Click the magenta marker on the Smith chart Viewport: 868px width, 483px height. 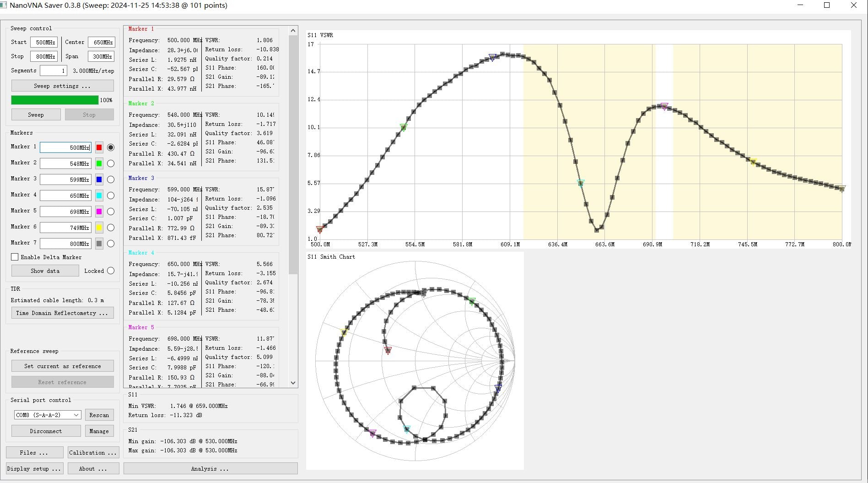click(372, 433)
